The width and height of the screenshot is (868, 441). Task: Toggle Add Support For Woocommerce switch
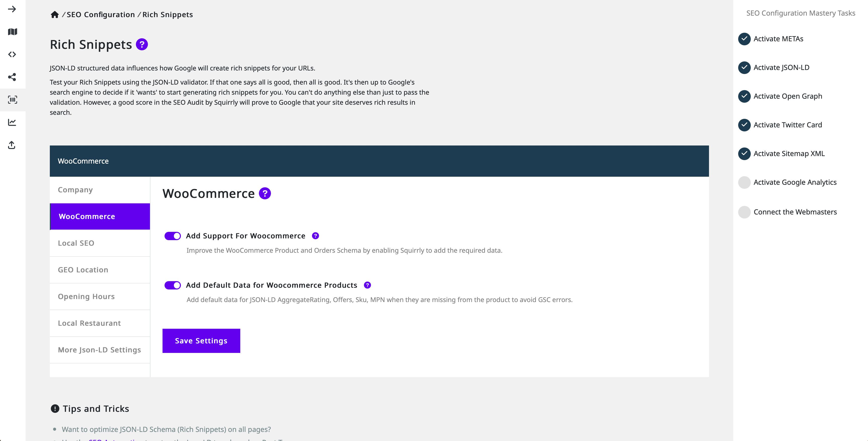pyautogui.click(x=173, y=236)
